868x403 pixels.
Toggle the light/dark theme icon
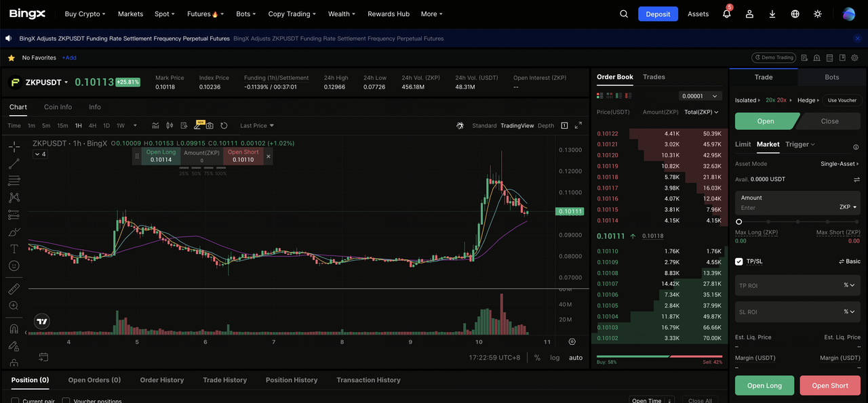(818, 14)
